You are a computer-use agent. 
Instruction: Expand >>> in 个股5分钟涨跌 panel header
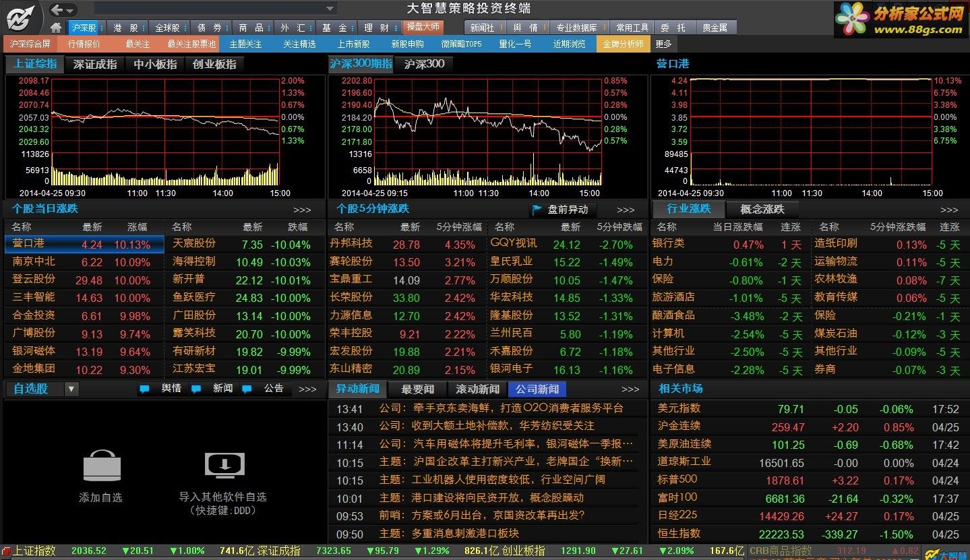tap(626, 210)
